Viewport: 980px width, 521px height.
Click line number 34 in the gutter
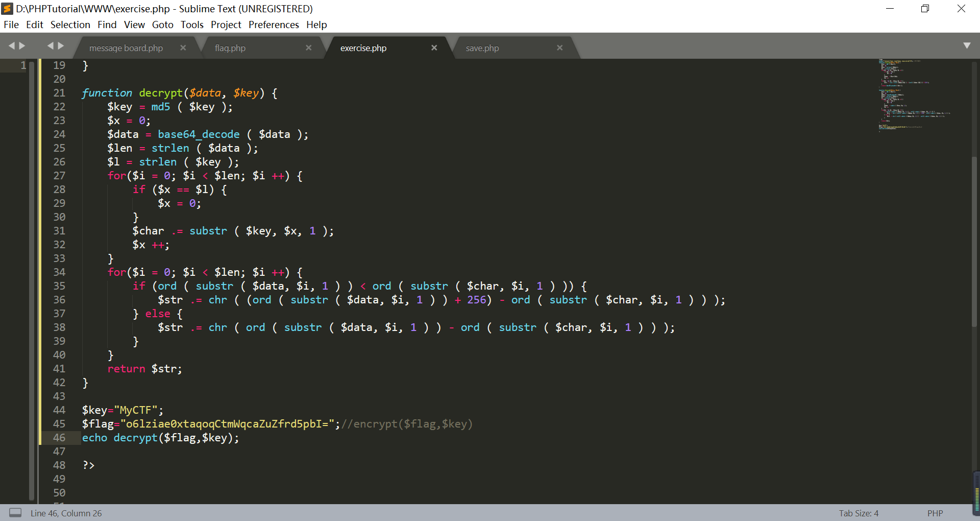tap(59, 272)
